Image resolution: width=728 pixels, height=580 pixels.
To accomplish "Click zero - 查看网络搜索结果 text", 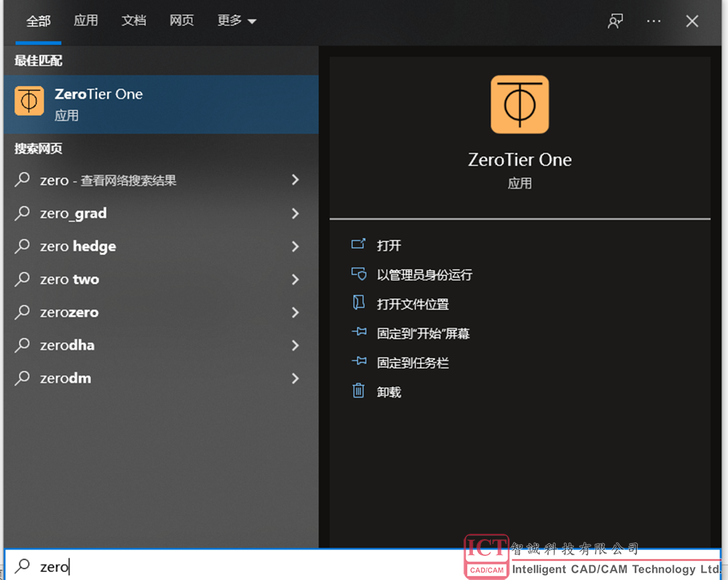I will click(x=108, y=179).
